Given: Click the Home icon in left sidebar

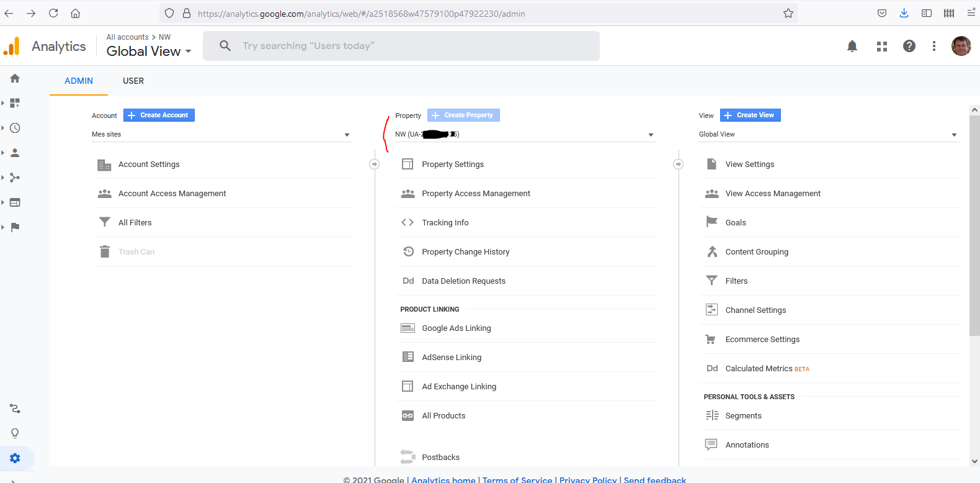Looking at the screenshot, I should coord(15,78).
